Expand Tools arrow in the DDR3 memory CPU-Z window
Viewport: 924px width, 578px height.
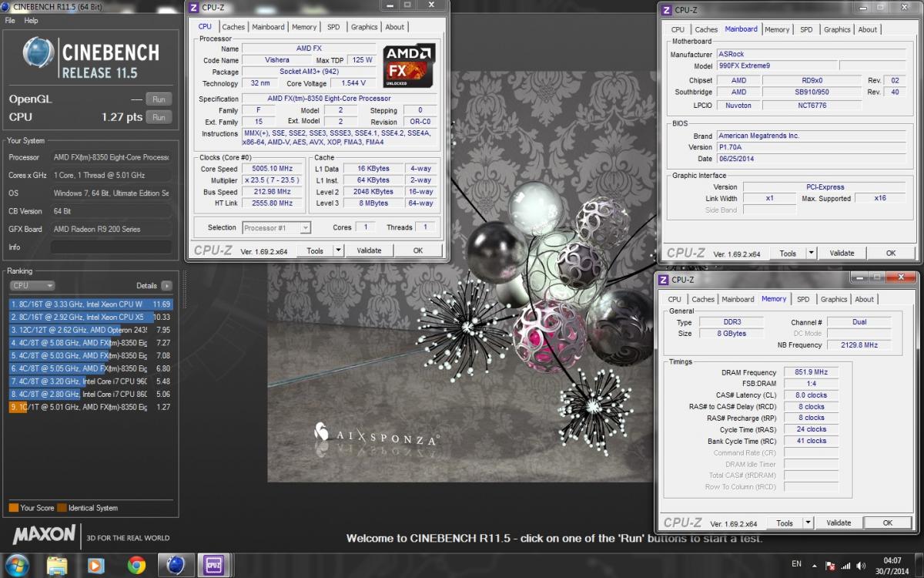click(x=808, y=523)
